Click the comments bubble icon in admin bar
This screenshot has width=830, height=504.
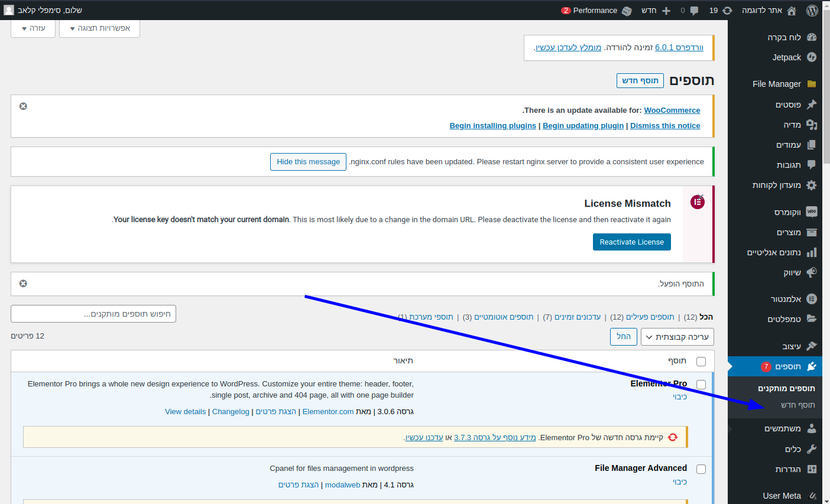pyautogui.click(x=693, y=10)
